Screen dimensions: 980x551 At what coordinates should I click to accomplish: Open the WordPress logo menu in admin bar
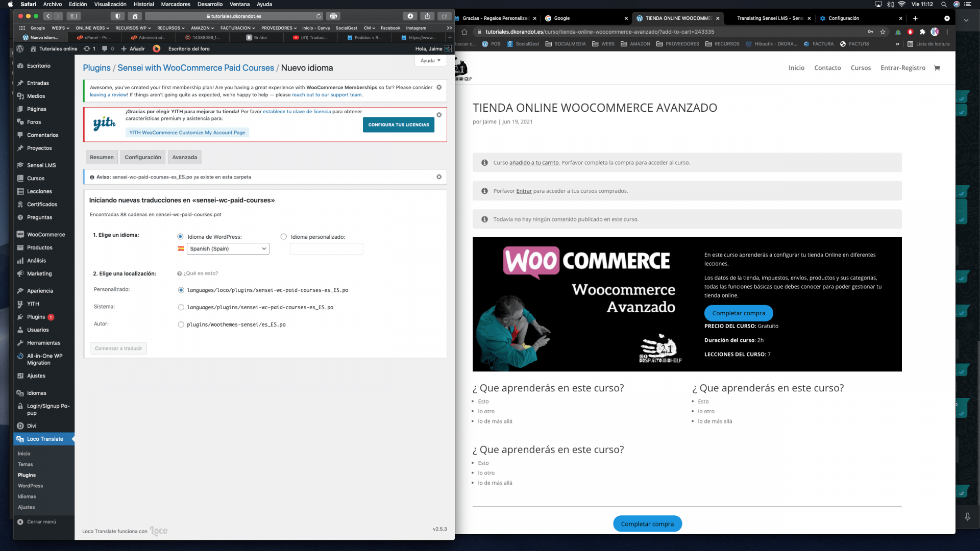[x=20, y=48]
